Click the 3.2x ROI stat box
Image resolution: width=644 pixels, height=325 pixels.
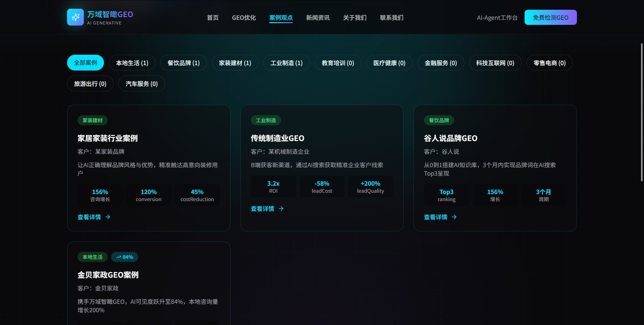pos(273,187)
